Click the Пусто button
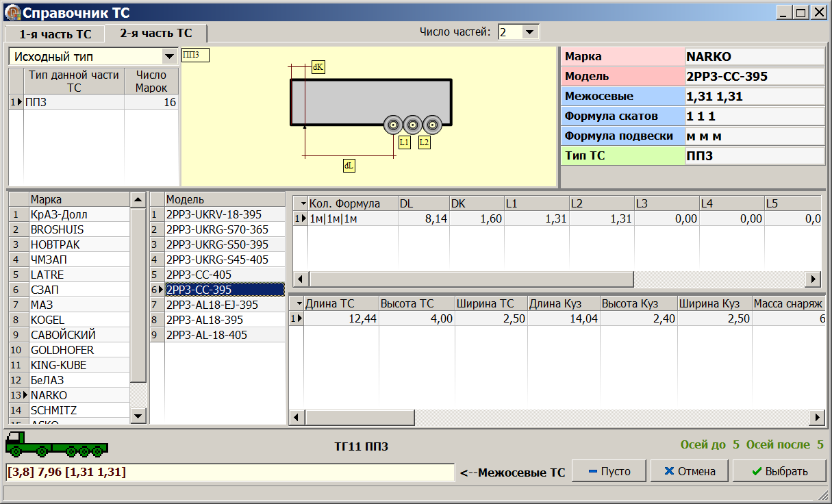The height and width of the screenshot is (504, 832). tap(609, 471)
